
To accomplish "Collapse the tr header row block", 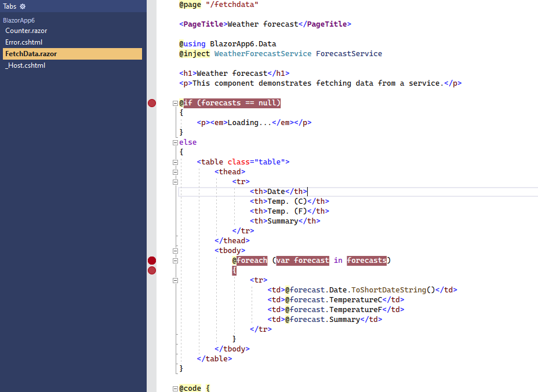I will click(x=175, y=181).
